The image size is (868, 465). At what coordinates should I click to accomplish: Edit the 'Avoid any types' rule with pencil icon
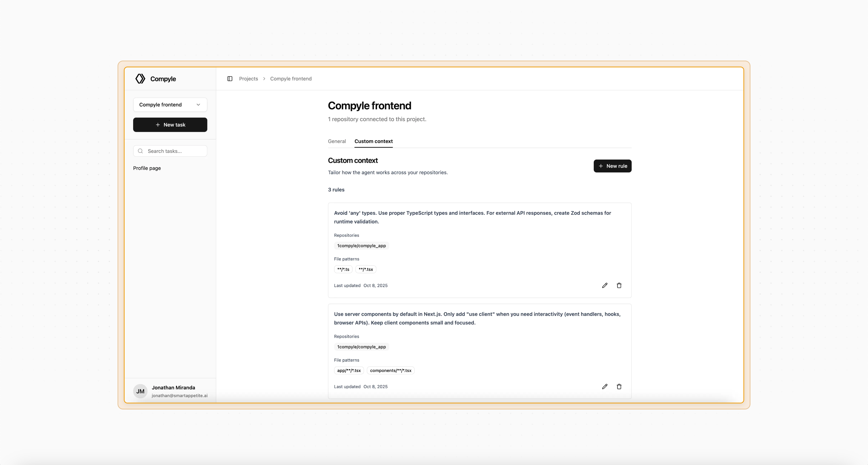coord(605,285)
